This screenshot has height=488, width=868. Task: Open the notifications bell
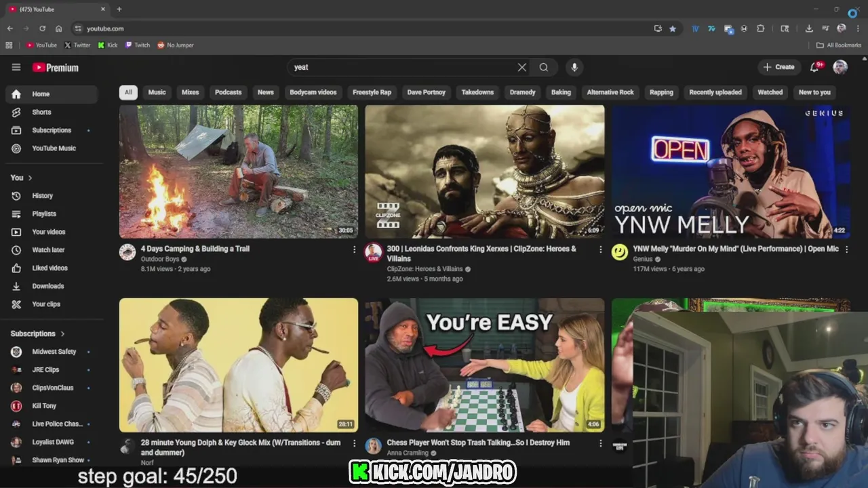click(815, 67)
